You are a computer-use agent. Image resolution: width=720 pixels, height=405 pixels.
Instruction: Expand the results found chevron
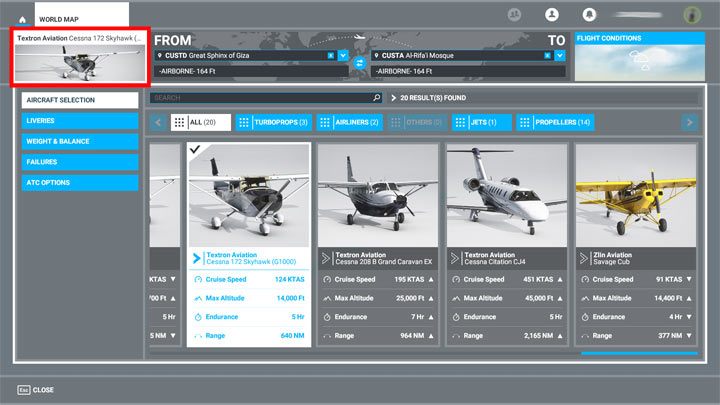click(x=394, y=98)
